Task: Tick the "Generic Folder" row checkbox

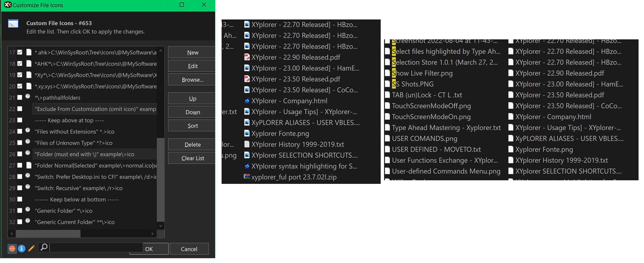Action: click(20, 210)
